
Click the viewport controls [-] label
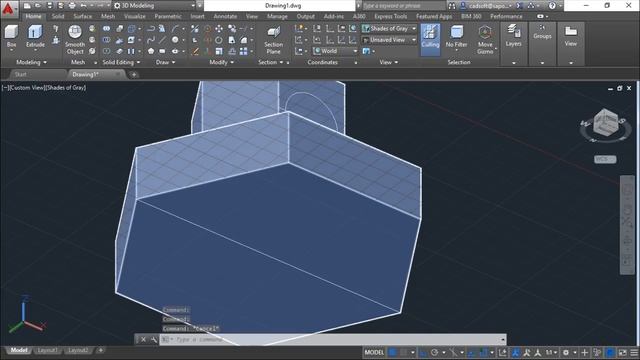coord(4,87)
